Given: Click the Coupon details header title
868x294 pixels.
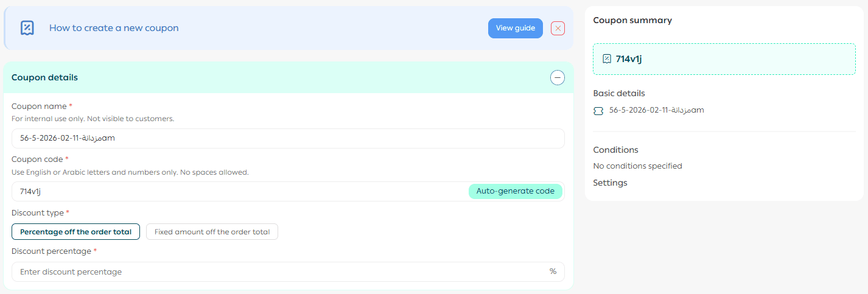Looking at the screenshot, I should 44,77.
